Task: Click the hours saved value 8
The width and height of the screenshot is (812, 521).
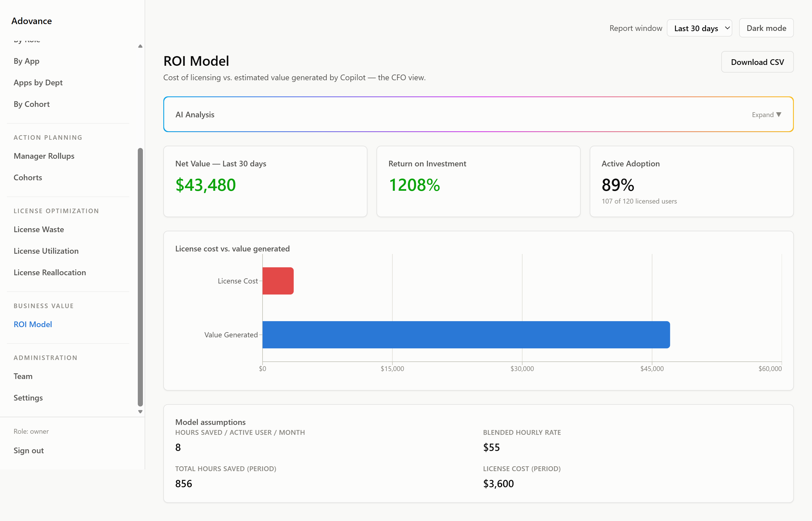Action: tap(178, 447)
